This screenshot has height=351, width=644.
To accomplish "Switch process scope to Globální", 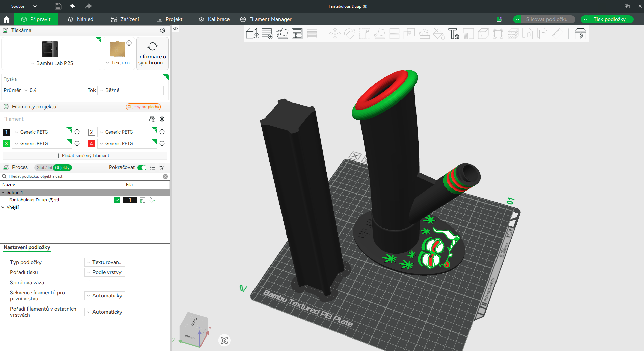I will (x=44, y=168).
